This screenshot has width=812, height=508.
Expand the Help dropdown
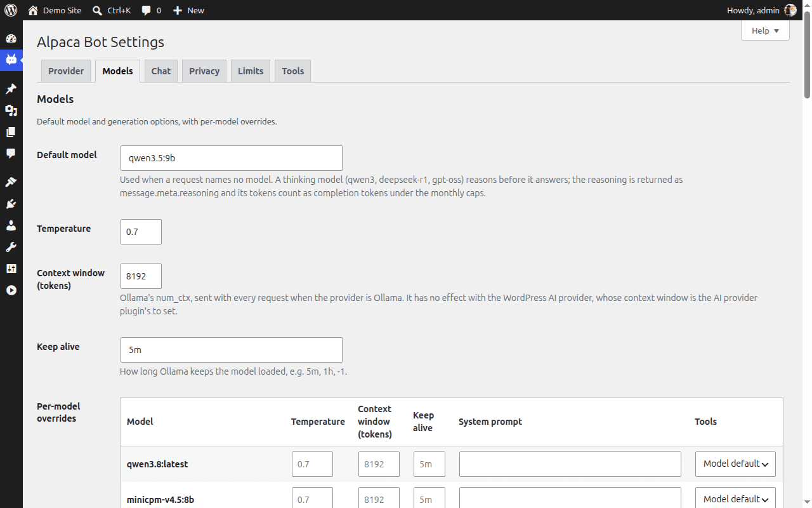(765, 30)
